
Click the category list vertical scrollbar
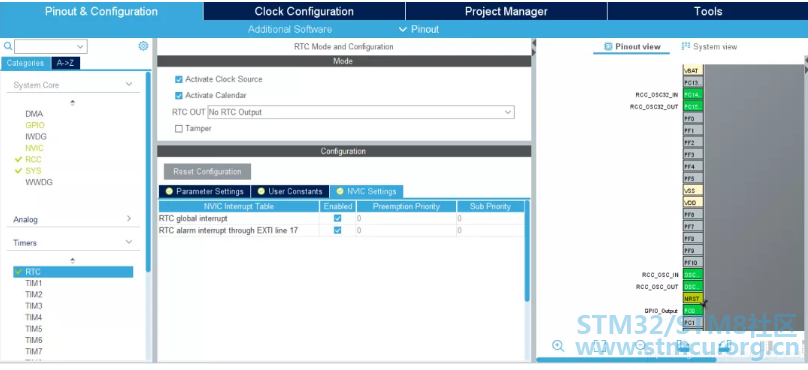(x=148, y=172)
